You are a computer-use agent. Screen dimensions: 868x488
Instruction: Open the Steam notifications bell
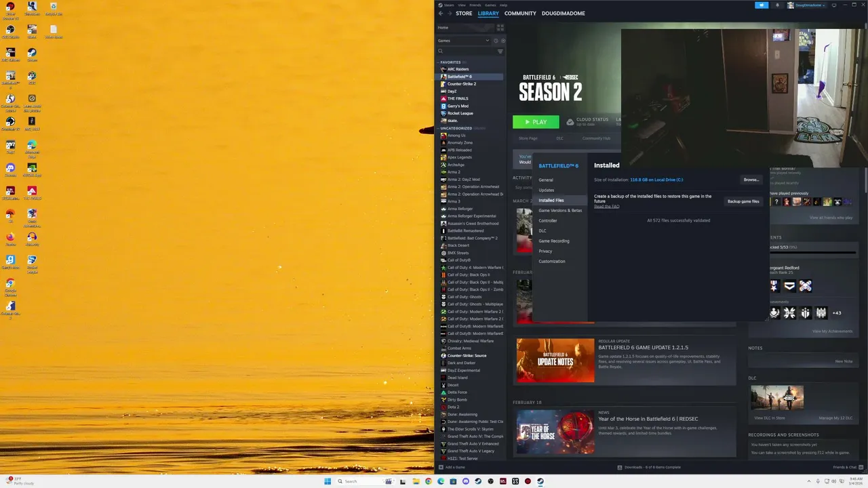tap(776, 5)
